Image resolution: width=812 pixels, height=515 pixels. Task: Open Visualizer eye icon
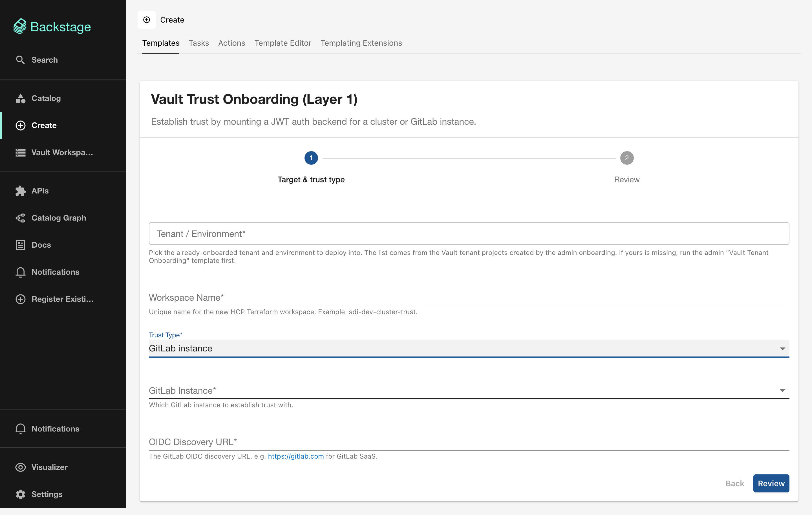pyautogui.click(x=21, y=467)
